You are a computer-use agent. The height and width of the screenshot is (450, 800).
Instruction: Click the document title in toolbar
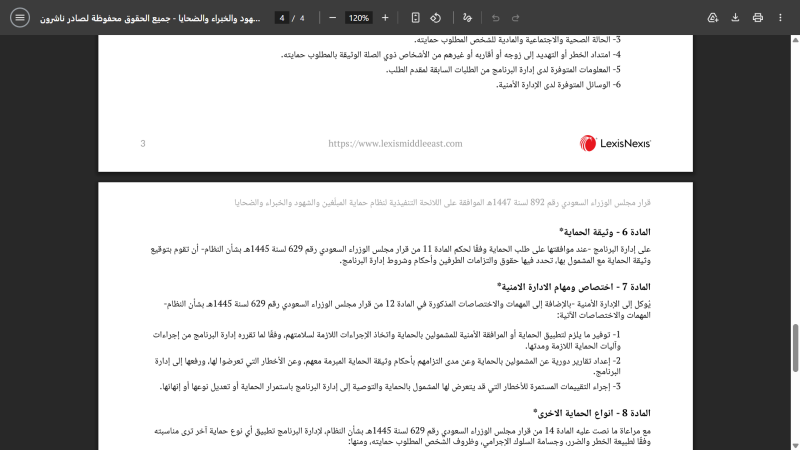[x=150, y=18]
